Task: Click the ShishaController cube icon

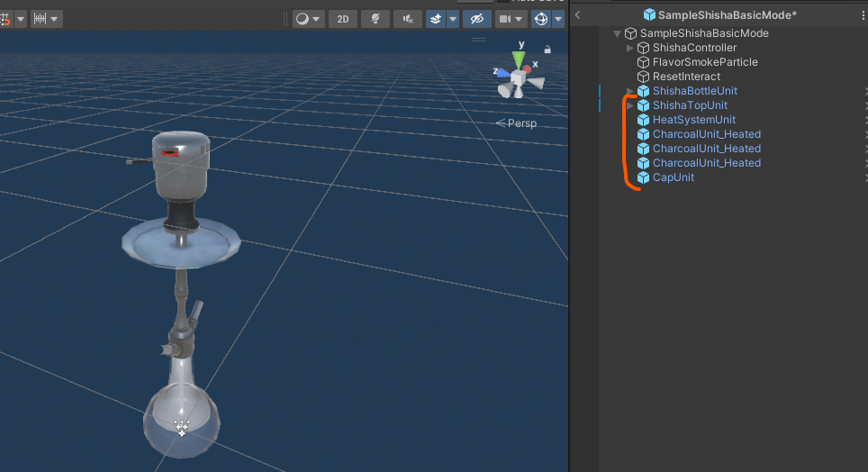Action: point(643,48)
